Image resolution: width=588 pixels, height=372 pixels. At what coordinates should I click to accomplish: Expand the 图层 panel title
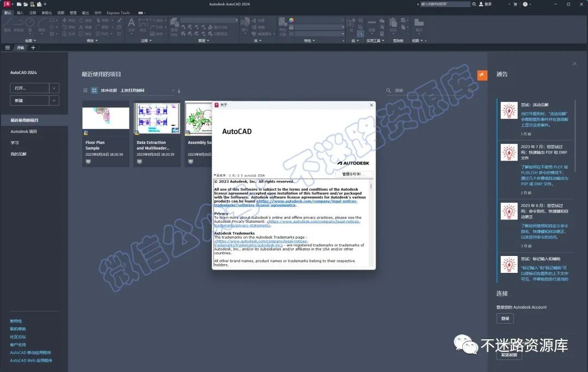[204, 40]
